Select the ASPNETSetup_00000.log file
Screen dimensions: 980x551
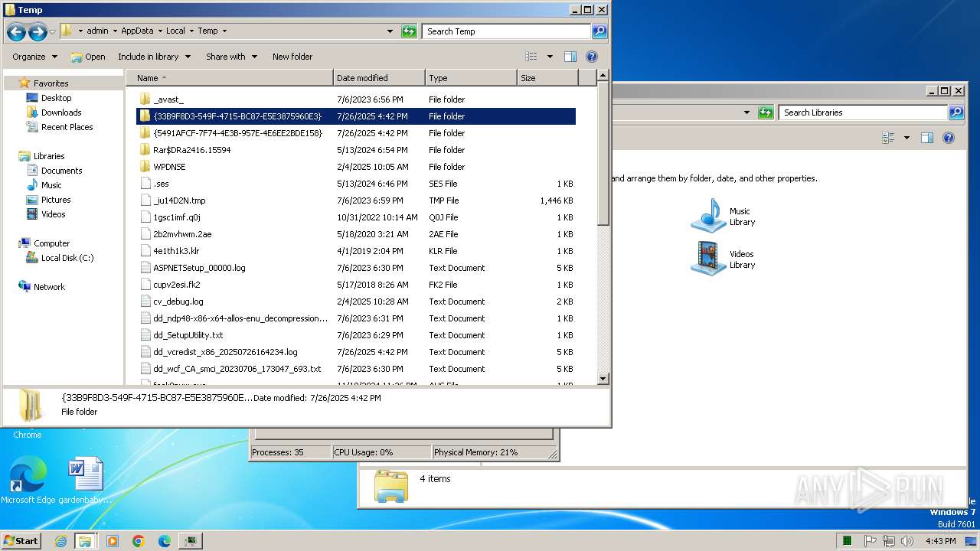coord(199,268)
